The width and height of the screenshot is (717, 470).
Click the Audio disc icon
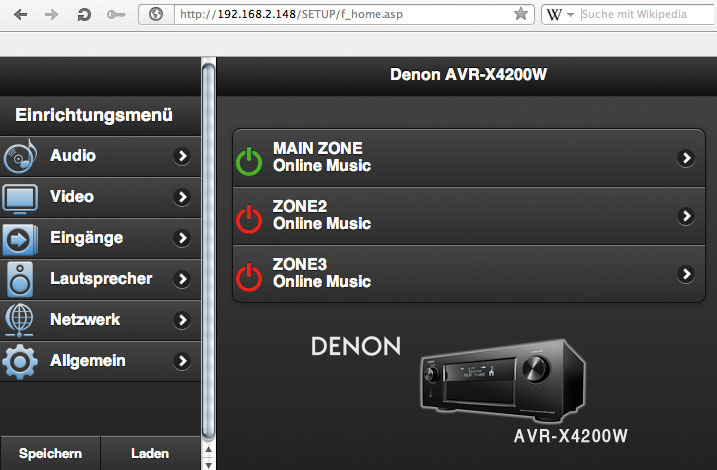20,156
